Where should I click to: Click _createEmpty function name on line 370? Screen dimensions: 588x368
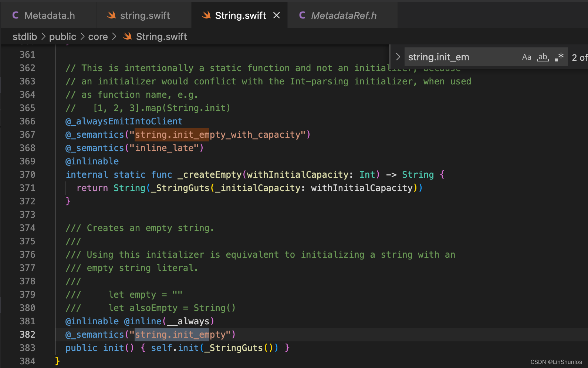click(209, 175)
